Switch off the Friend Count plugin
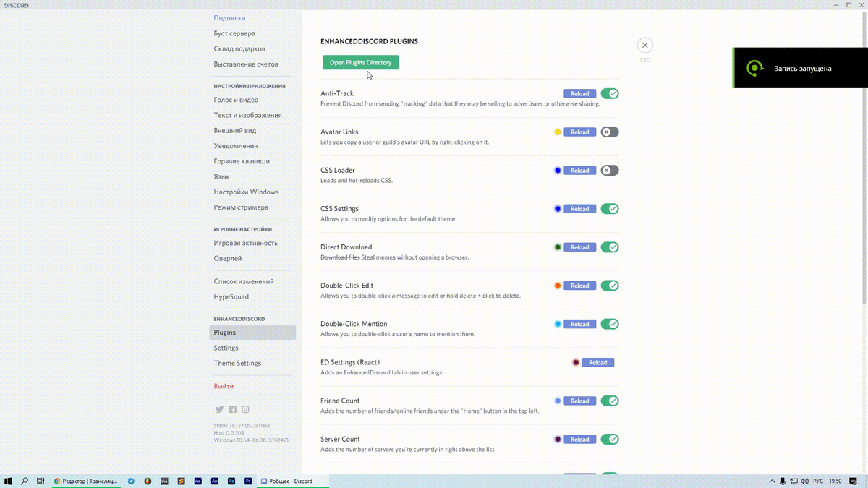Image resolution: width=868 pixels, height=488 pixels. pos(610,401)
